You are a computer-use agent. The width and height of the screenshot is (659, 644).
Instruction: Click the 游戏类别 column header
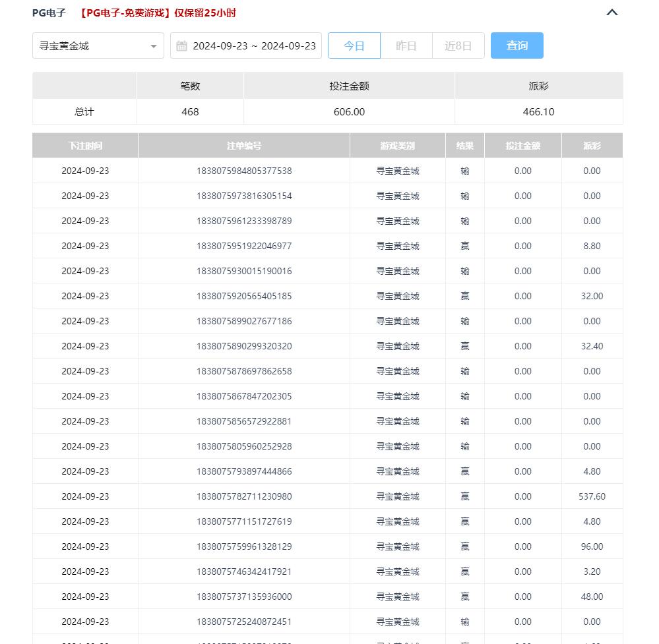[x=397, y=146]
